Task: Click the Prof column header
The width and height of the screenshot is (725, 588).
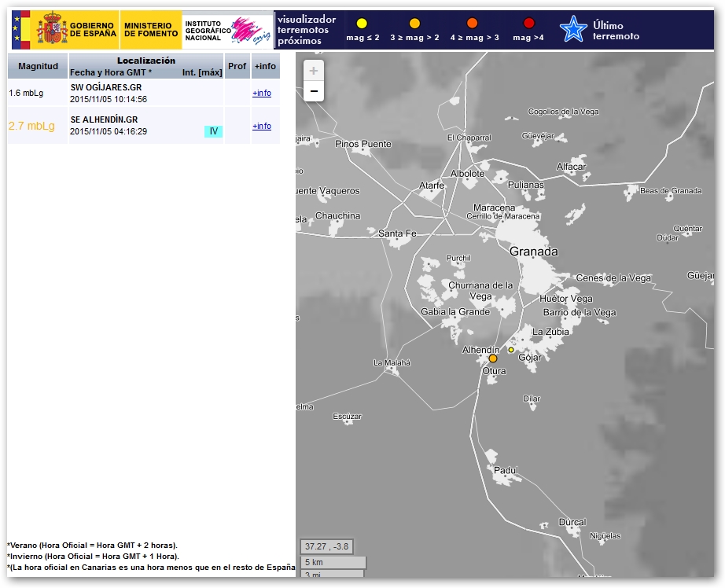Action: click(x=237, y=67)
